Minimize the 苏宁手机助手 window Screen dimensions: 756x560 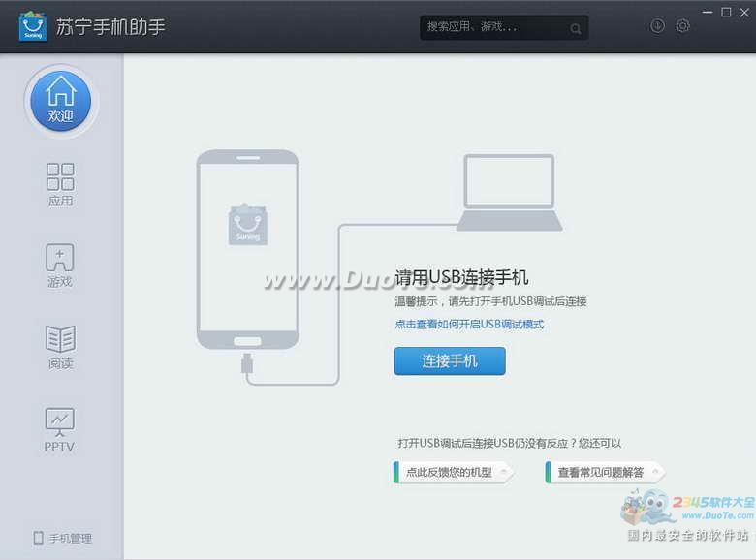708,12
